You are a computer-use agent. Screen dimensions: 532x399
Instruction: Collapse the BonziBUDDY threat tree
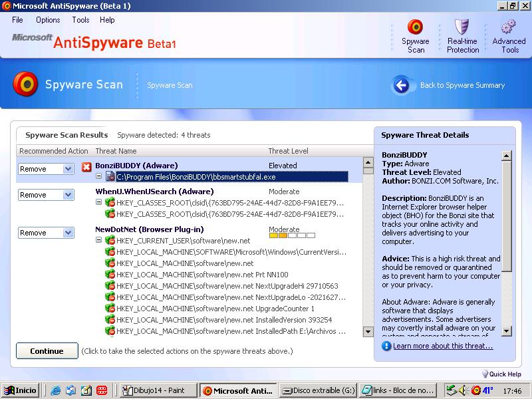tap(98, 176)
